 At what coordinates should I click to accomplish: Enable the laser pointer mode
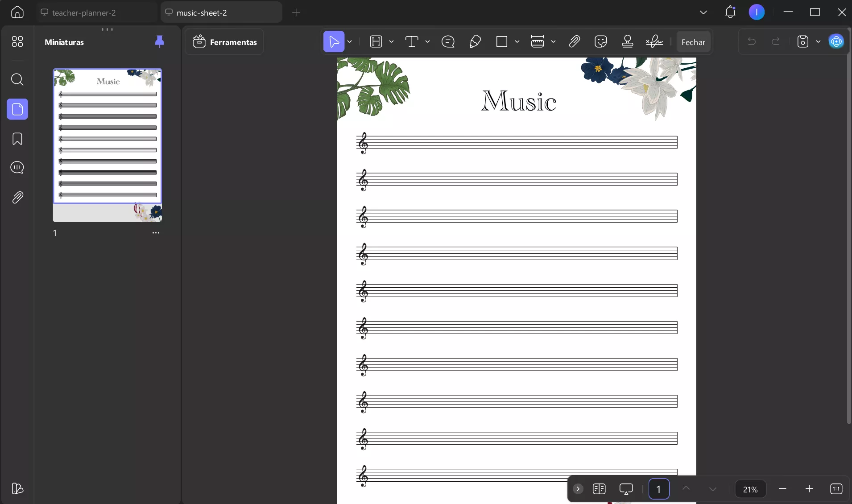[626, 489]
